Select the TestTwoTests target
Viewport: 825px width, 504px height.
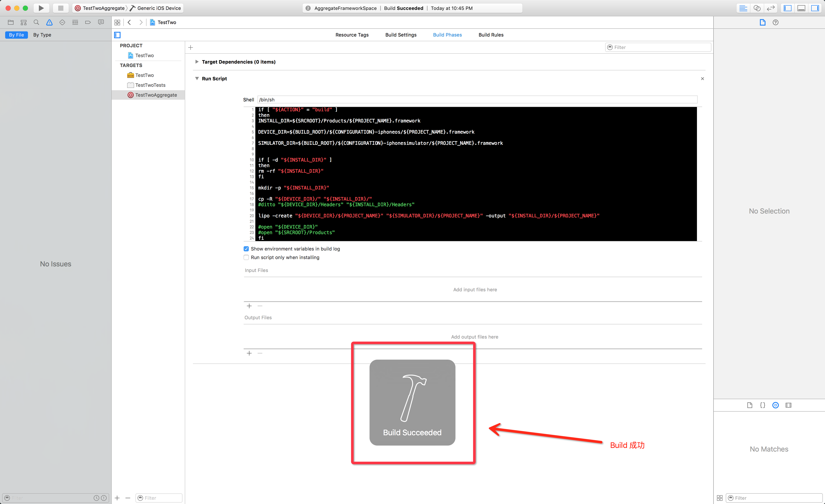click(150, 85)
